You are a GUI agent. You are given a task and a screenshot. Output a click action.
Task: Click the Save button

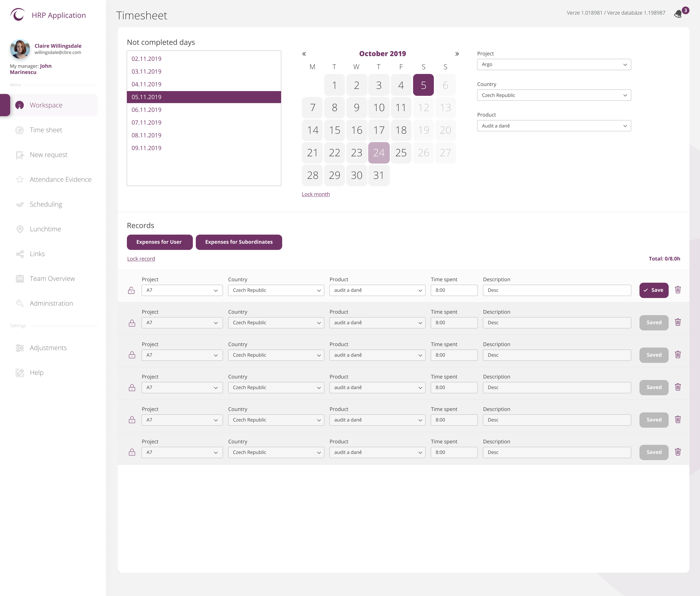point(654,290)
